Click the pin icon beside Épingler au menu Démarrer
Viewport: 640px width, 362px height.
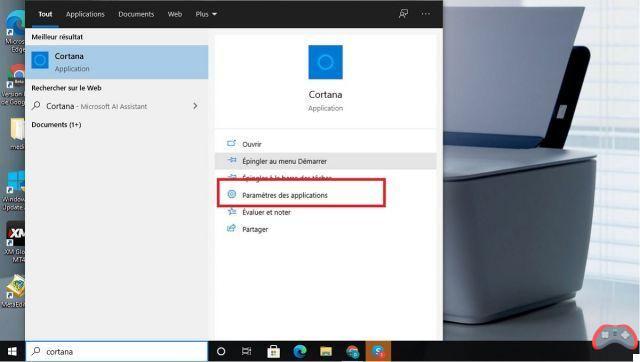click(x=232, y=160)
